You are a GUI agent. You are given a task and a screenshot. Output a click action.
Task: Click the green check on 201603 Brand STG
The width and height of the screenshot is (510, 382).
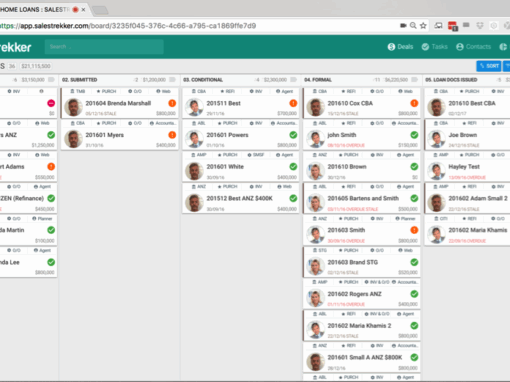[414, 262]
